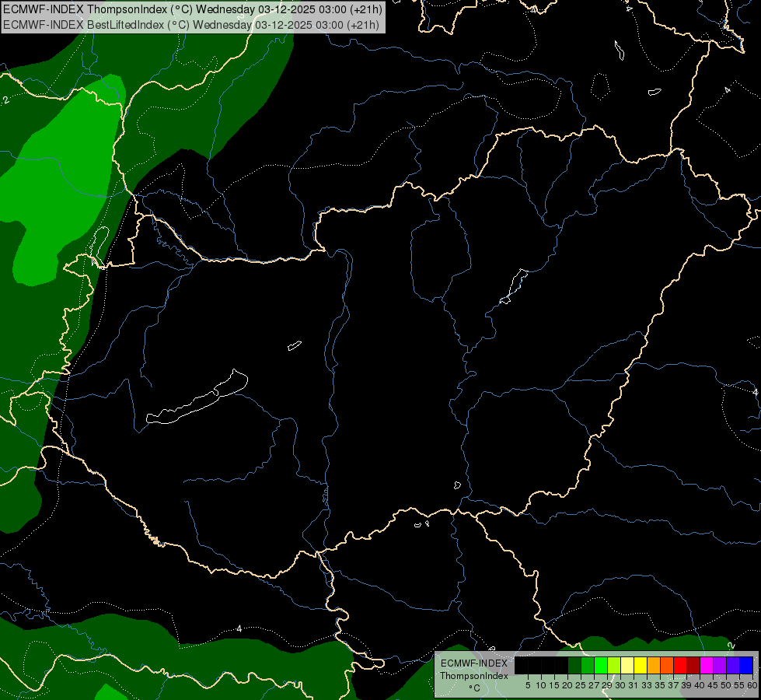Click the legend scale value '60'
Image resolution: width=761 pixels, height=700 pixels.
(x=752, y=685)
